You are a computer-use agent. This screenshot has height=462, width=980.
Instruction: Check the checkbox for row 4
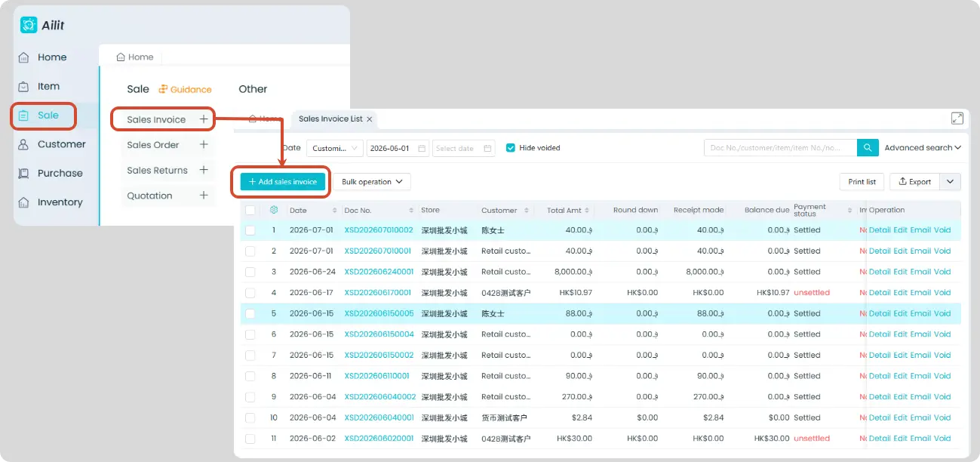250,293
